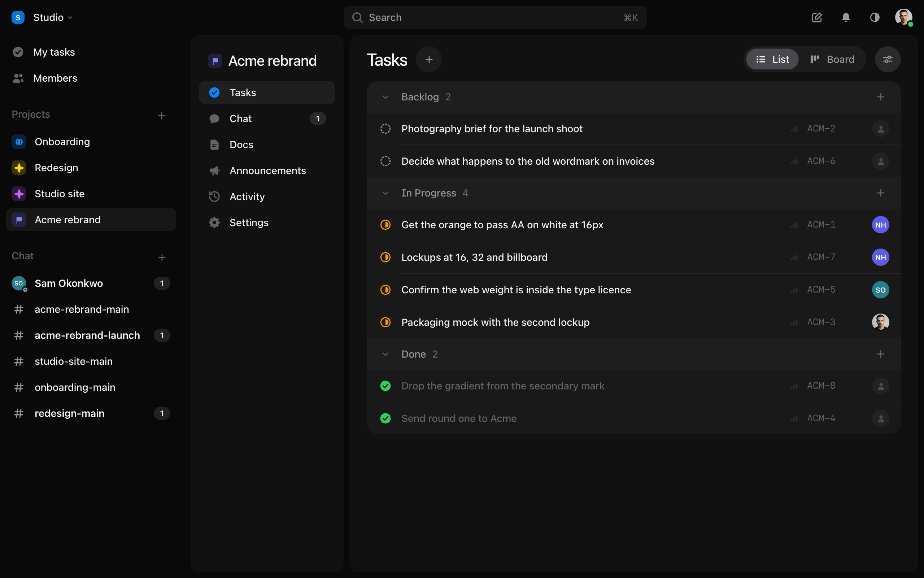924x578 pixels.
Task: Open the acme-rebrand-launch channel
Action: [91, 335]
